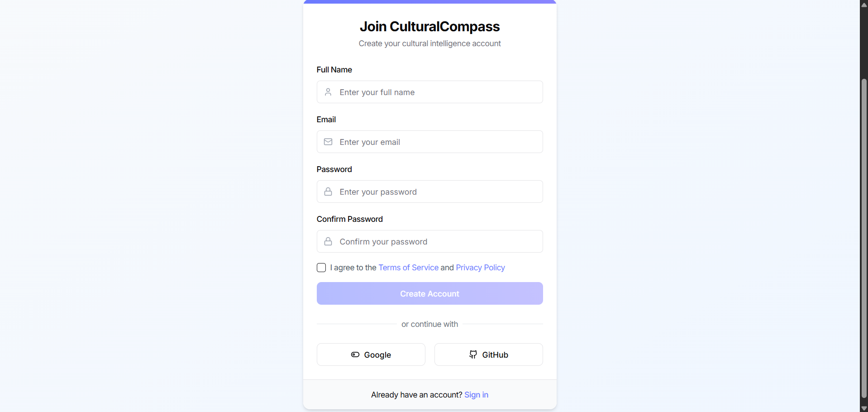
Task: Open the Privacy Policy link
Action: (x=480, y=268)
